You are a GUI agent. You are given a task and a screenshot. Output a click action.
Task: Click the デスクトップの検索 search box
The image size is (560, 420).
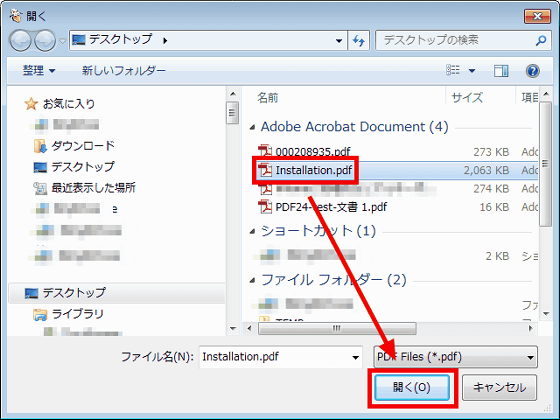(x=463, y=40)
